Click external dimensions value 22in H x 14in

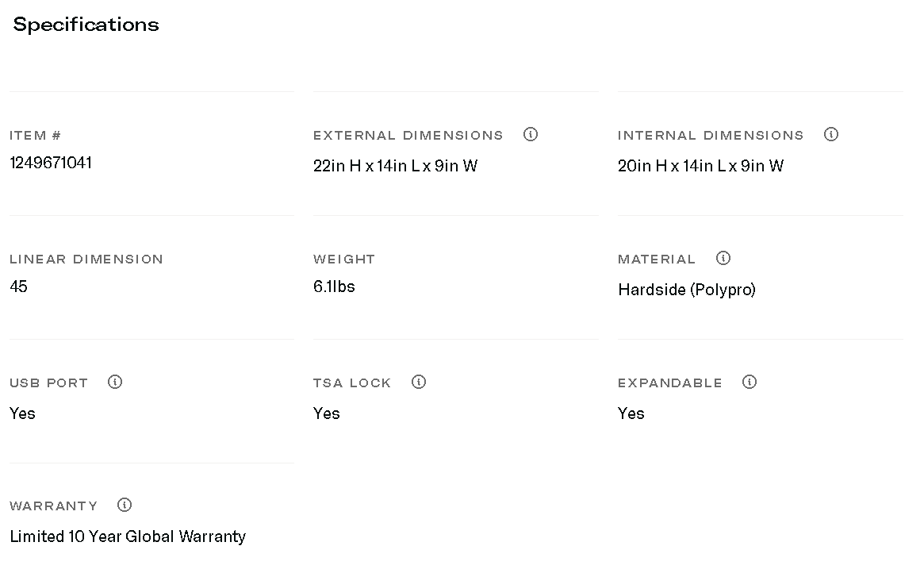point(395,166)
